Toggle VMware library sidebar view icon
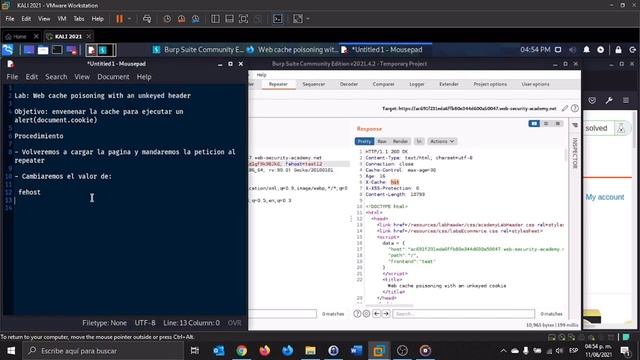Screen dimensions: 640x360 coord(215,19)
